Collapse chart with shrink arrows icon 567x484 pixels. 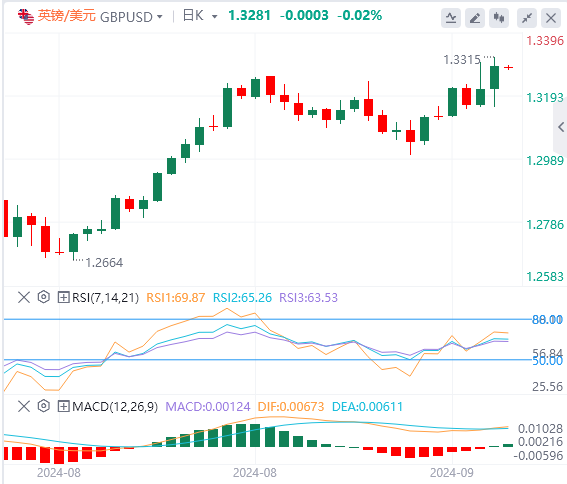(527, 17)
